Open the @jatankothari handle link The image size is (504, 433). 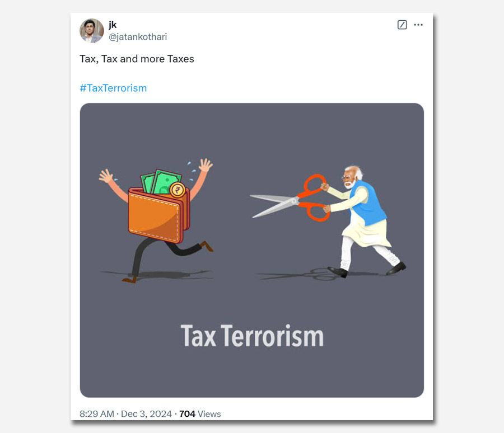coord(138,37)
